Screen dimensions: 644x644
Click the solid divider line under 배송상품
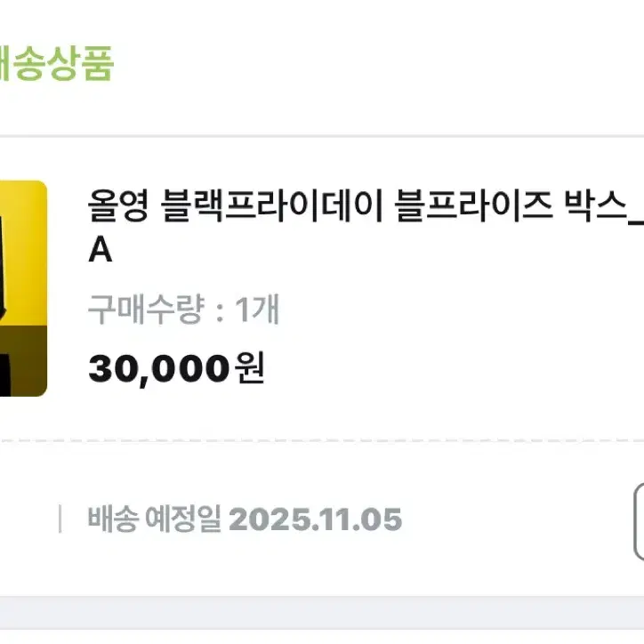coord(322,136)
